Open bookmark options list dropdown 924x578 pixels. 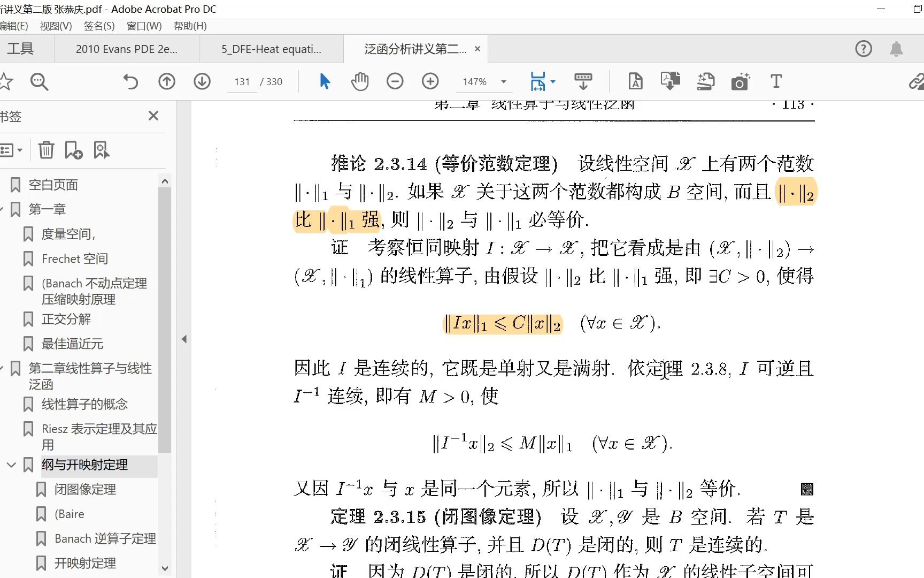click(11, 150)
